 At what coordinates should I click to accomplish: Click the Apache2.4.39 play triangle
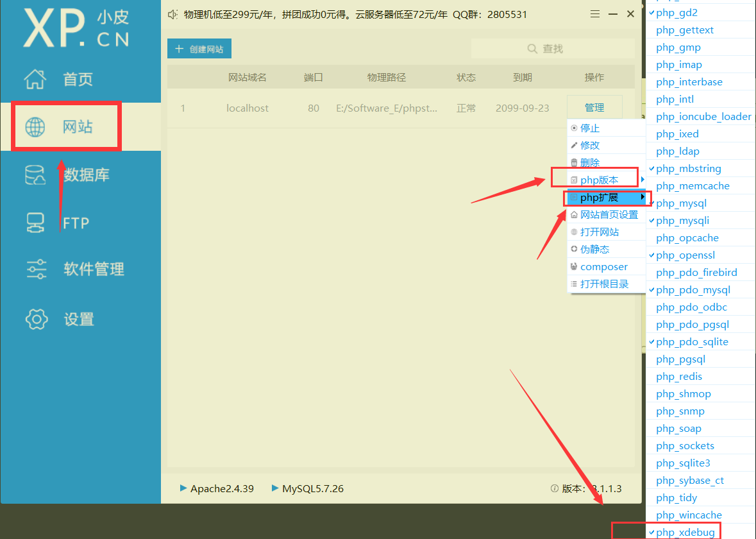(183, 488)
